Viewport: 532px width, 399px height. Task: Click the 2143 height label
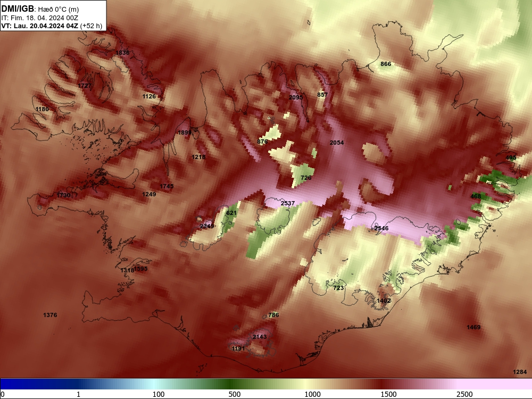pyautogui.click(x=260, y=337)
